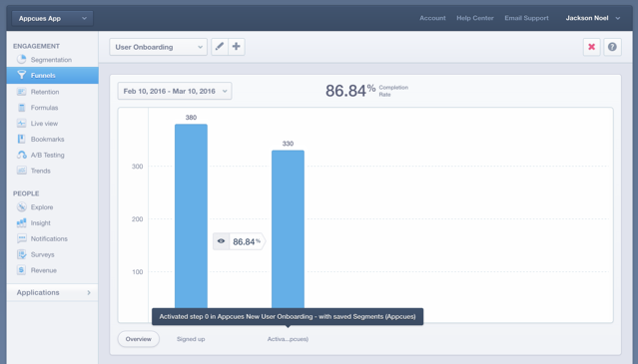This screenshot has width=638, height=364.
Task: Click the Formulas calculator icon
Action: pos(22,108)
